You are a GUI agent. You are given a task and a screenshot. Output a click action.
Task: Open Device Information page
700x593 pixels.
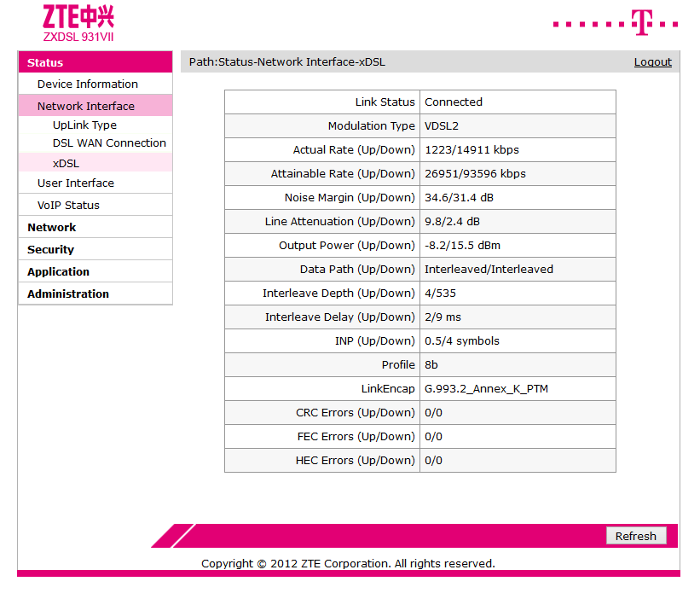87,84
